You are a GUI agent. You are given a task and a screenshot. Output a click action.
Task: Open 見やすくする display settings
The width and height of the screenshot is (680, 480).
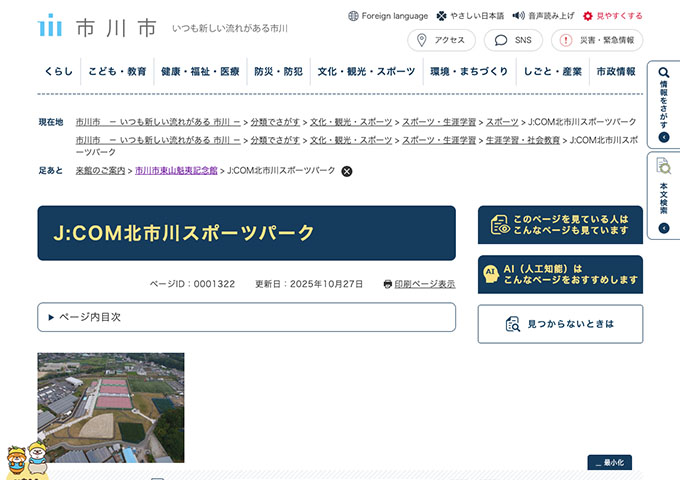click(x=613, y=16)
